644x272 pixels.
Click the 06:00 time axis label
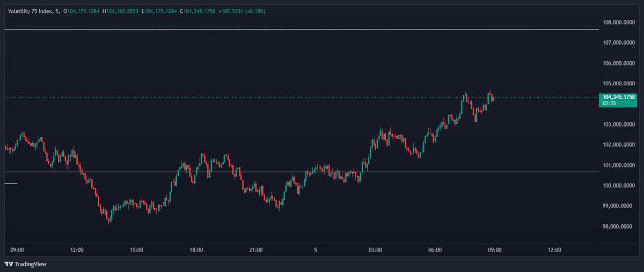coord(435,250)
